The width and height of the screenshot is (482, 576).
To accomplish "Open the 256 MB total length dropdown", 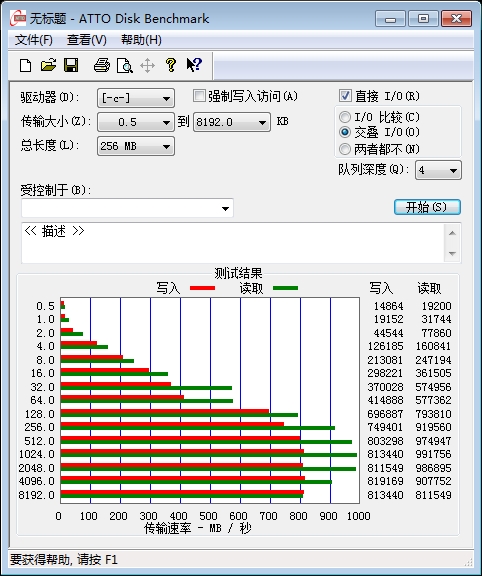I will (x=136, y=146).
